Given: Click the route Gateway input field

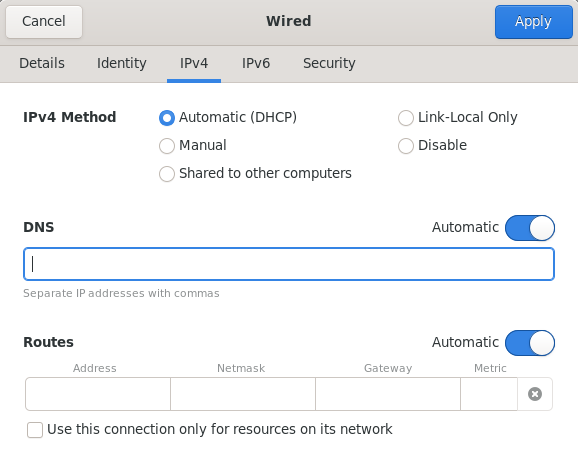Looking at the screenshot, I should (388, 394).
